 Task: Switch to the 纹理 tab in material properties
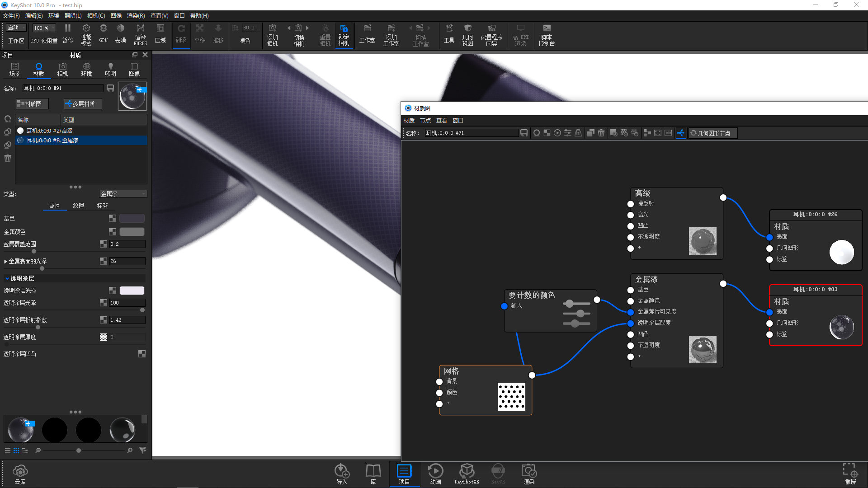[78, 206]
